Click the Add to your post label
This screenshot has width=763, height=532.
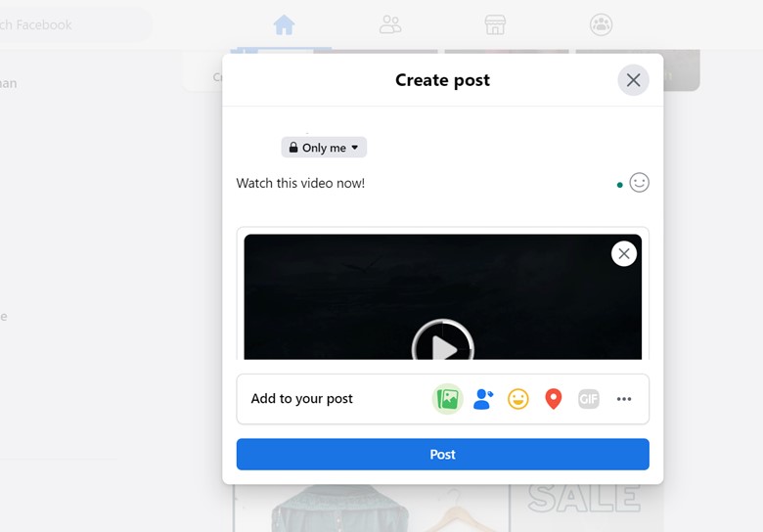(301, 399)
